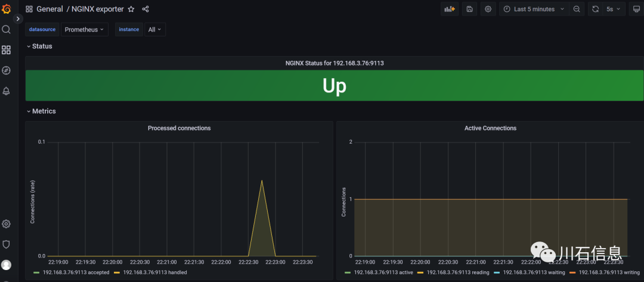Open dashboard settings gear in top bar
This screenshot has width=644, height=282.
point(488,9)
